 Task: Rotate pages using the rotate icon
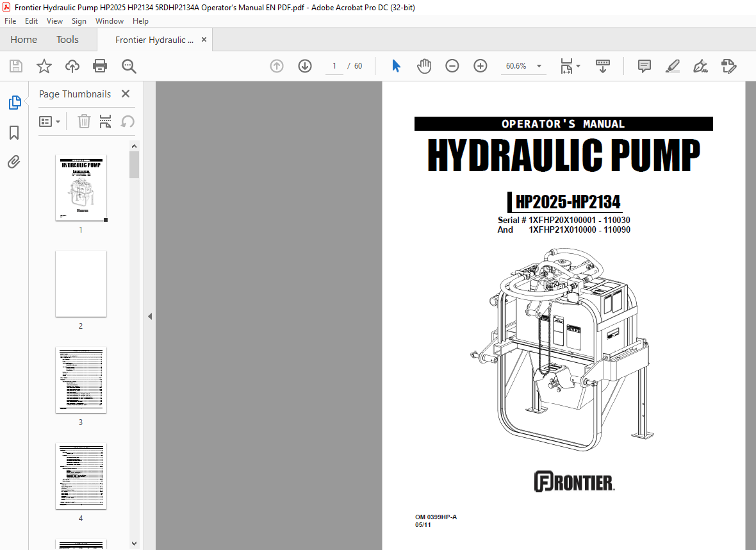(x=127, y=122)
